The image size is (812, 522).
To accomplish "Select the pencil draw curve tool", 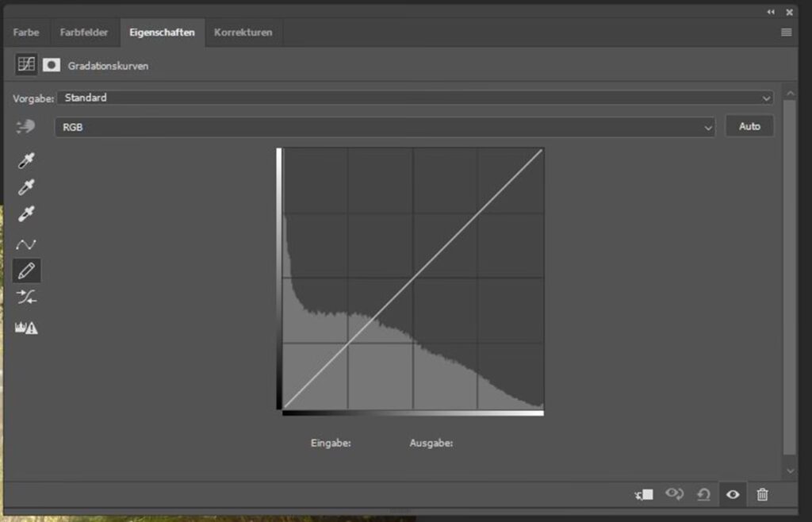I will [26, 271].
